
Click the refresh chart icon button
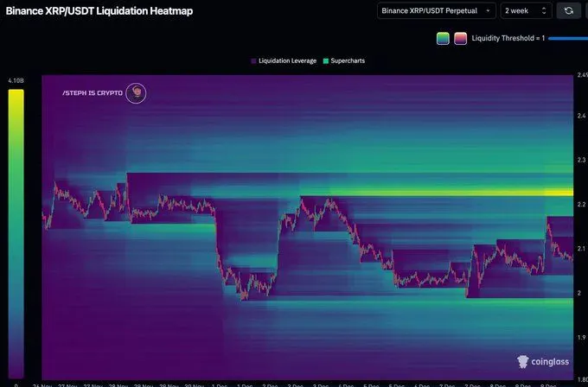coord(568,10)
